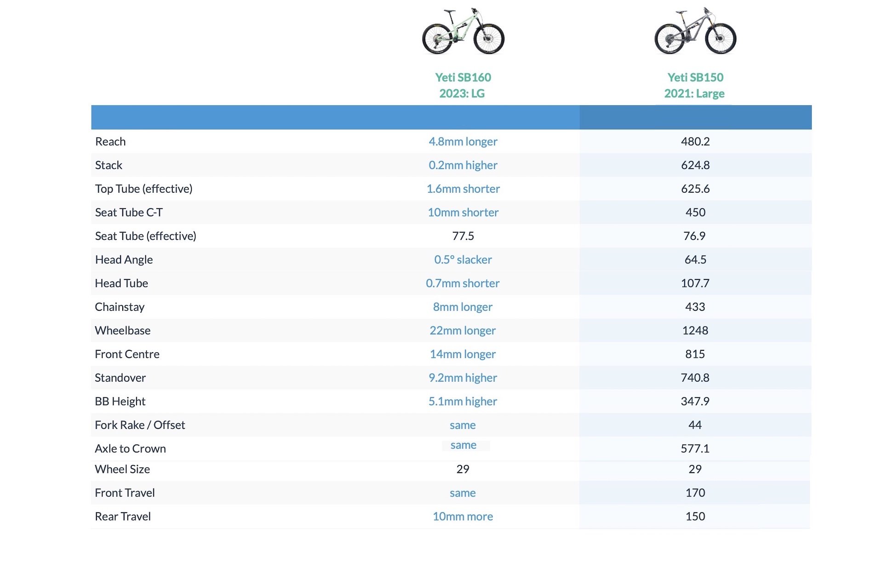Click the 577.1 axle to crown value
Viewport: 882px width, 588px height.
[x=695, y=449]
